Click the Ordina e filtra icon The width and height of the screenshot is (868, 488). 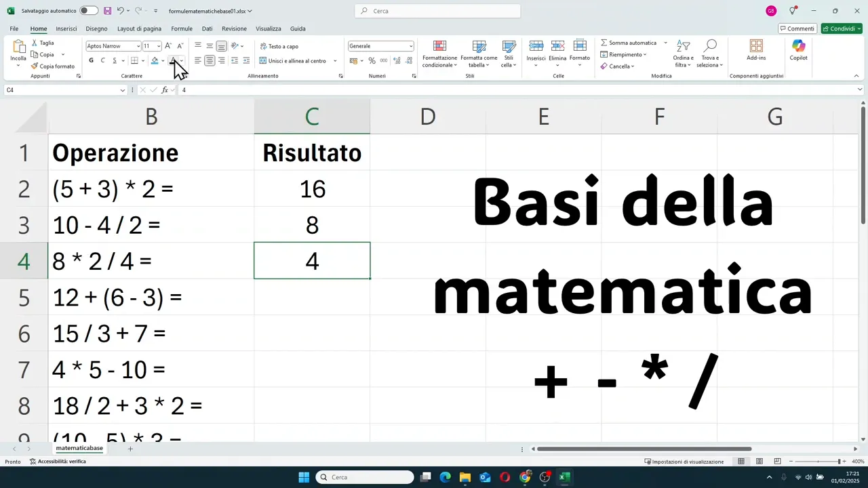pyautogui.click(x=683, y=46)
